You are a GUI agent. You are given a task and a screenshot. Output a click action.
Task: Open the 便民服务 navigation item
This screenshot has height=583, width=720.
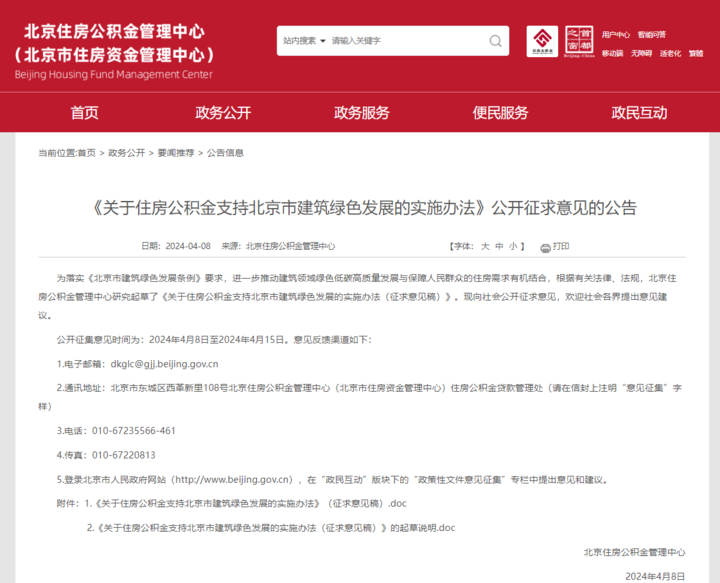pos(501,112)
